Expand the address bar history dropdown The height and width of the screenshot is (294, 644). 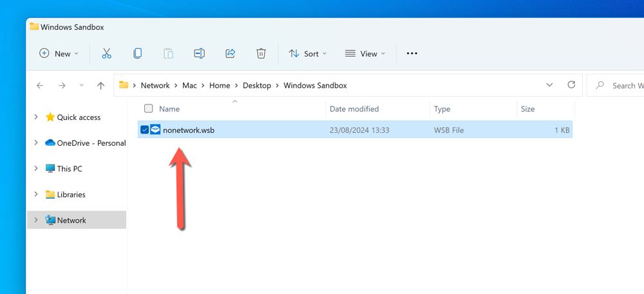[x=549, y=85]
